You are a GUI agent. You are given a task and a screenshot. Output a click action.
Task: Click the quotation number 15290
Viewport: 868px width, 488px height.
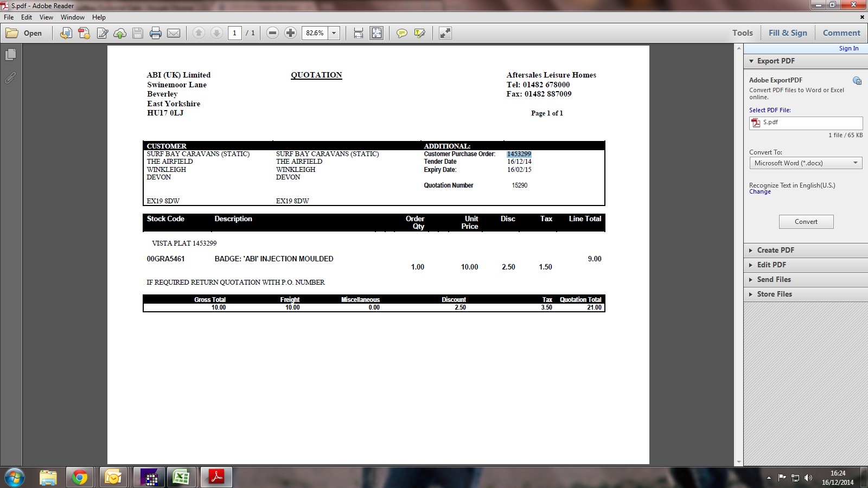click(520, 185)
